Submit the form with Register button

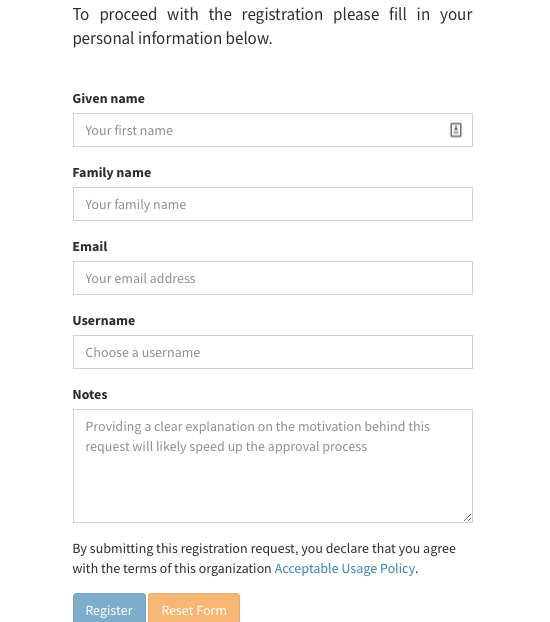[x=109, y=608]
